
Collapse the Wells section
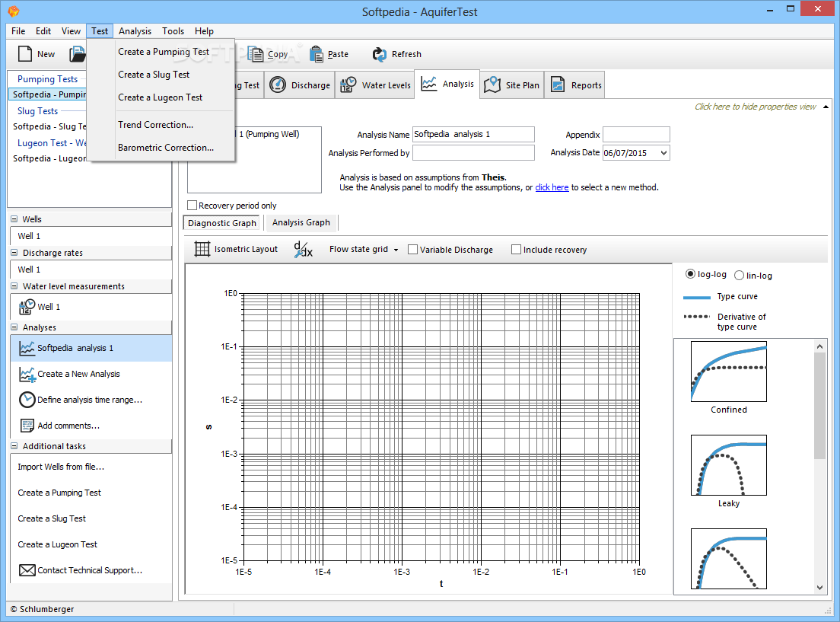tap(14, 218)
